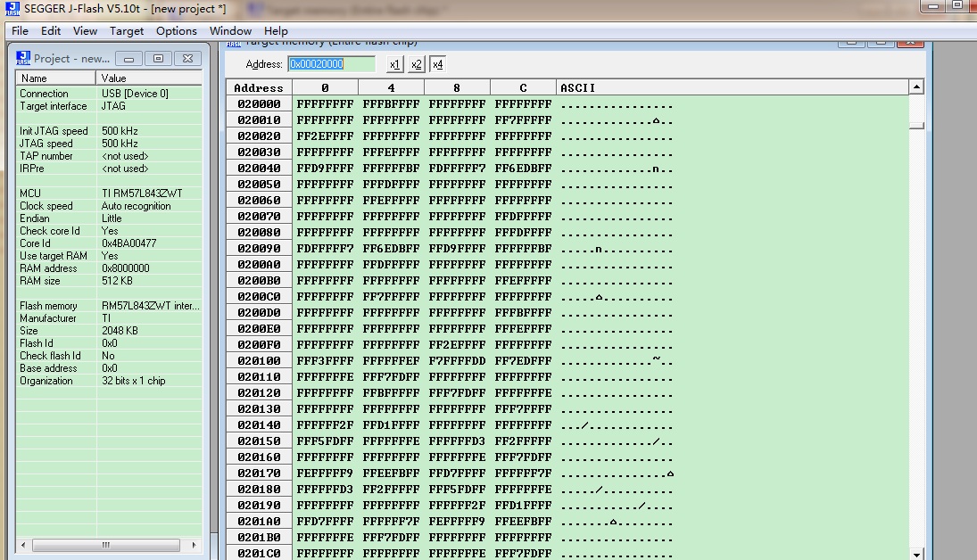977x560 pixels.
Task: Click value FF2EFFFF at address 020020
Action: click(x=326, y=136)
